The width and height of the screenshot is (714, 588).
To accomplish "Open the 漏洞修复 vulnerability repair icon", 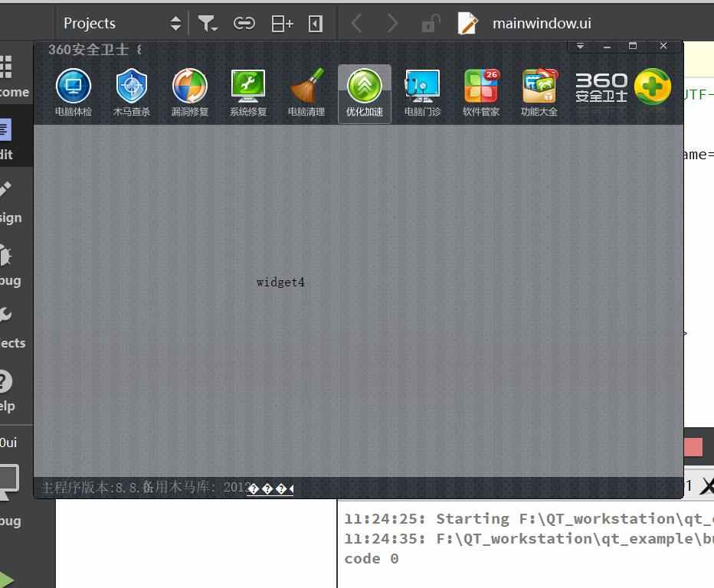I will click(x=190, y=93).
